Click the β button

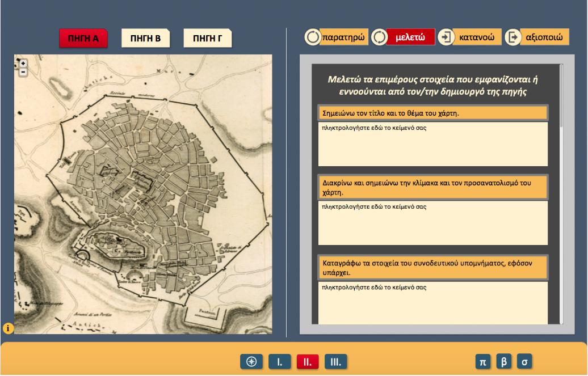coord(503,362)
